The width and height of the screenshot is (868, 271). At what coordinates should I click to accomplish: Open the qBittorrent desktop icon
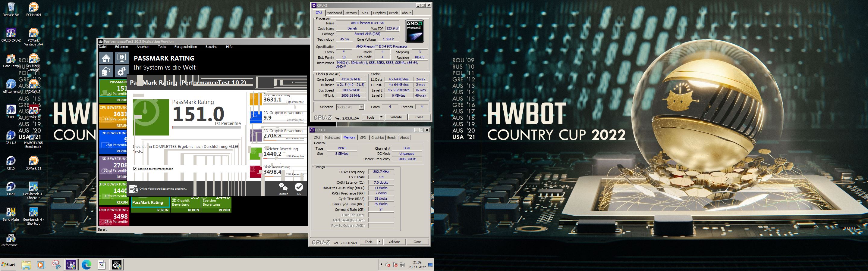11,86
